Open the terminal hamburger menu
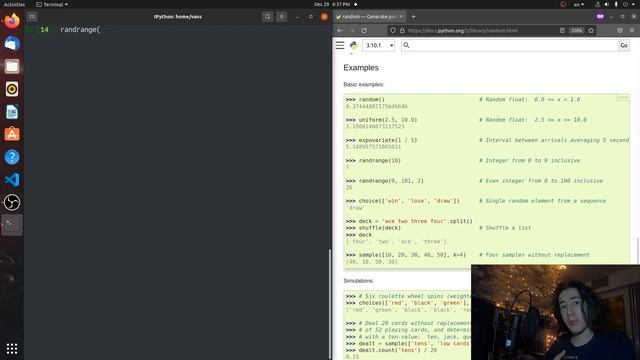Viewport: 640px width, 360px height. 281,17
